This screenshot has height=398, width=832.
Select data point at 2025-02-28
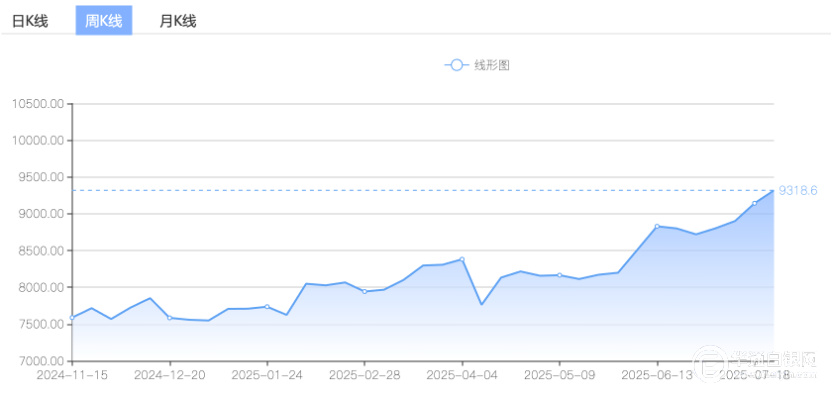coord(365,291)
